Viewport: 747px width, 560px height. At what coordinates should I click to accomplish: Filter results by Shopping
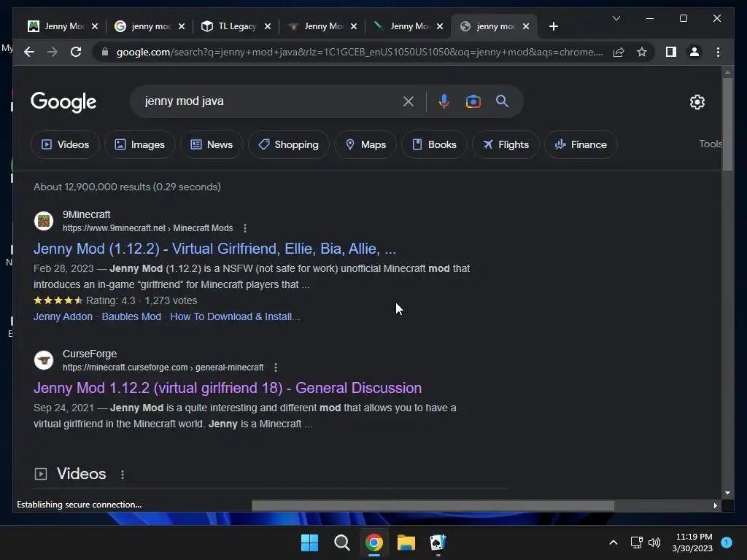pos(289,145)
